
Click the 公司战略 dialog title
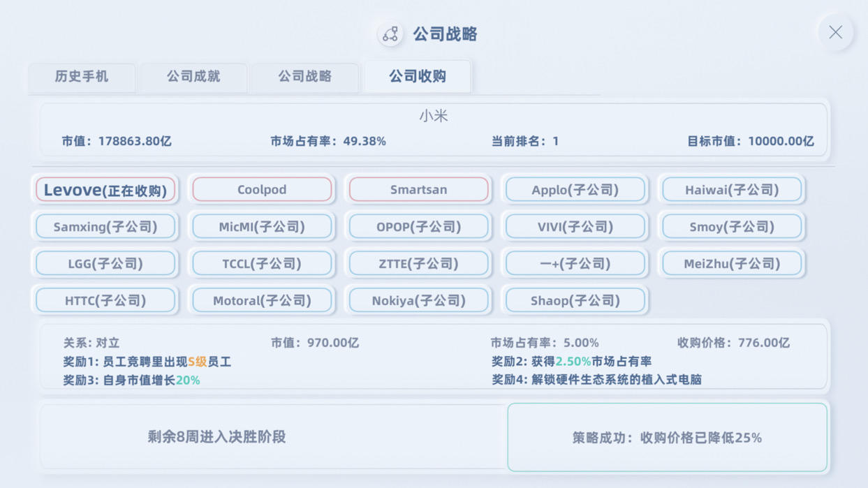pyautogui.click(x=445, y=34)
